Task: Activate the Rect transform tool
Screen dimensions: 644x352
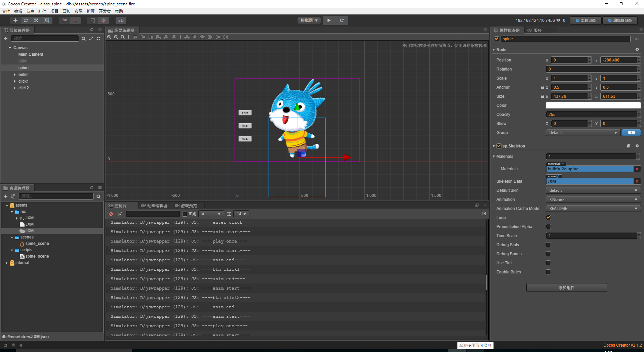Action: (47, 20)
